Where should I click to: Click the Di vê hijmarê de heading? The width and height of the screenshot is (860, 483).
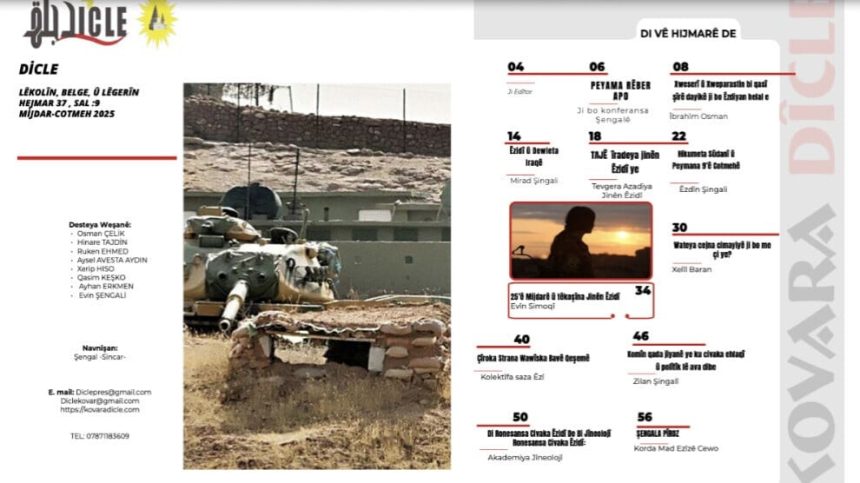686,33
